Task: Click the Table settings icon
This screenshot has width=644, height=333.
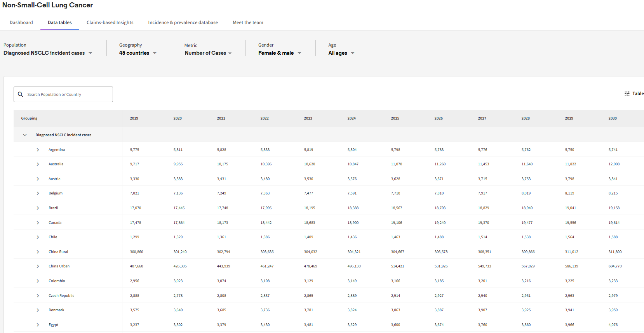Action: click(x=627, y=94)
